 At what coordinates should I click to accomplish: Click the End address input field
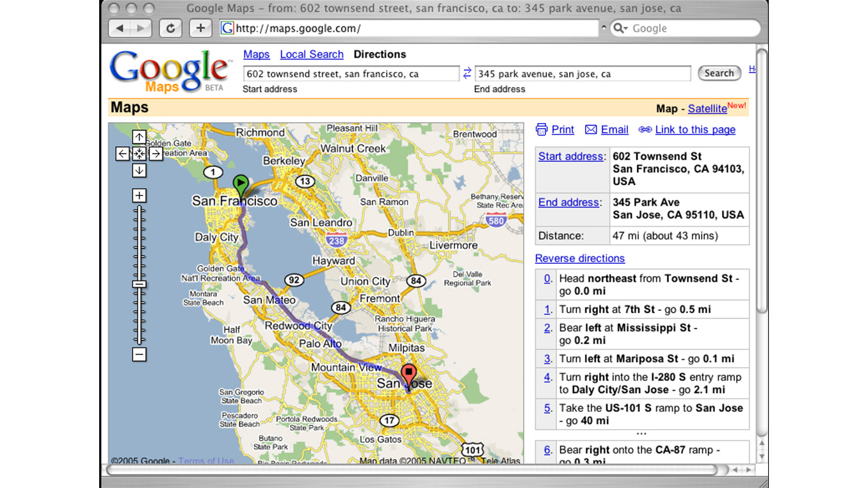pyautogui.click(x=583, y=74)
